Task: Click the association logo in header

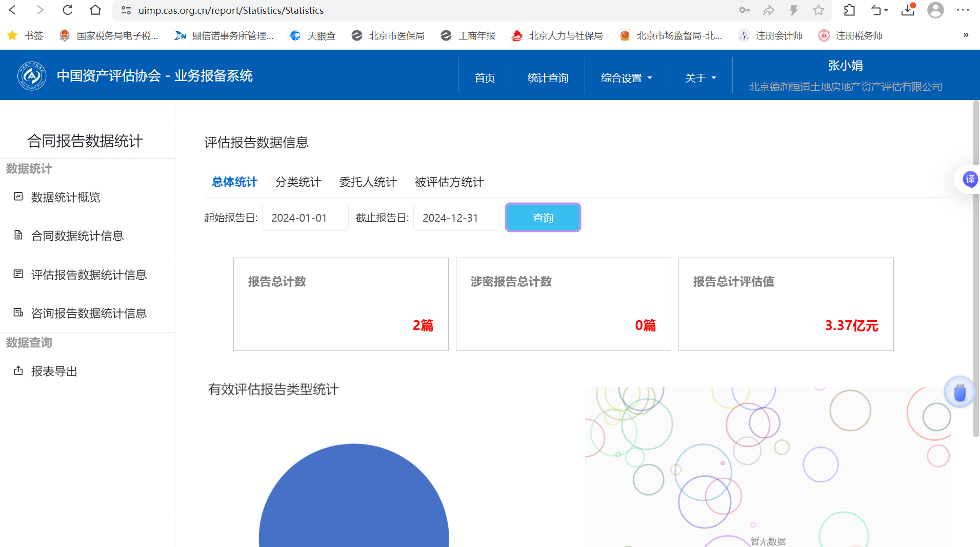Action: click(32, 76)
